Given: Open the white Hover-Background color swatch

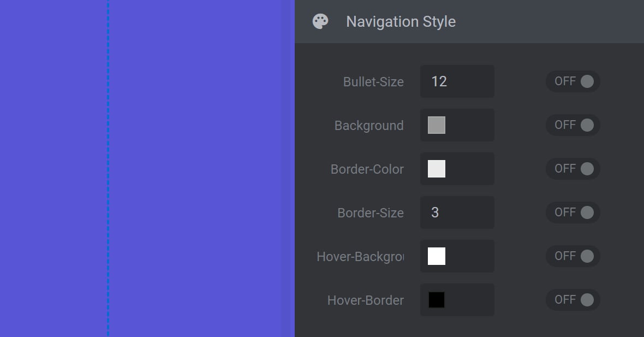Looking at the screenshot, I should click(x=437, y=256).
